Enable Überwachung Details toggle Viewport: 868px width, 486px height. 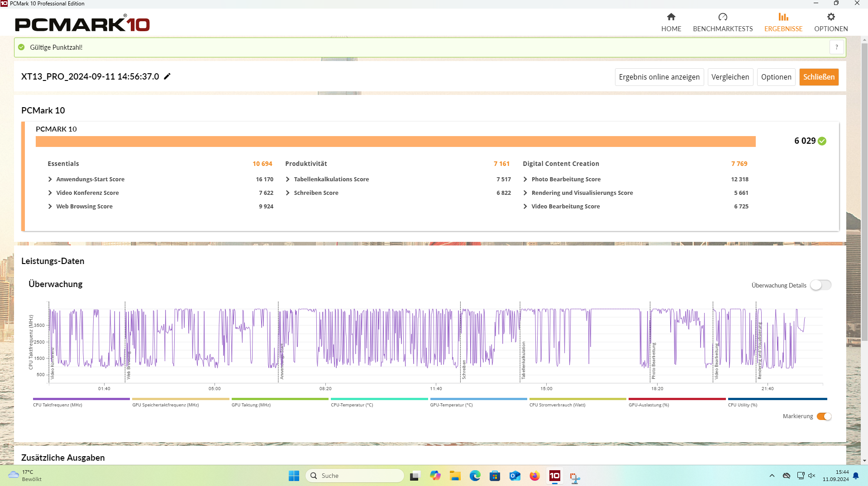(x=820, y=285)
